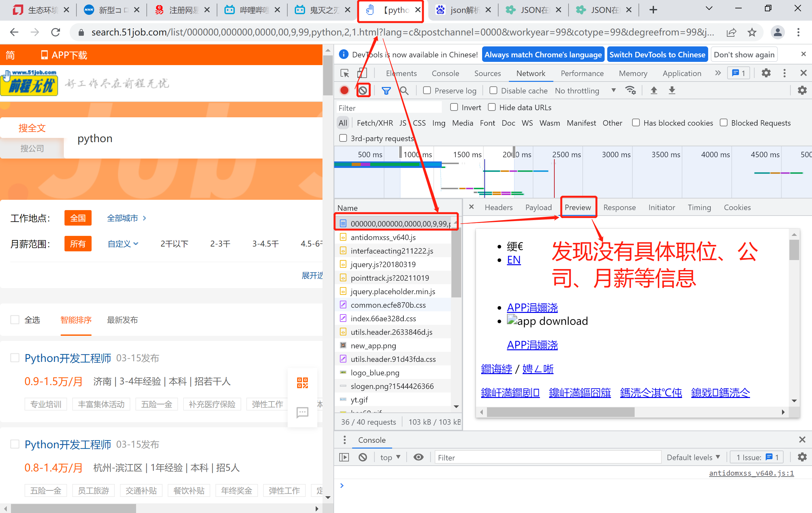The image size is (812, 513).
Task: Bookmark this page with star
Action: (752, 32)
